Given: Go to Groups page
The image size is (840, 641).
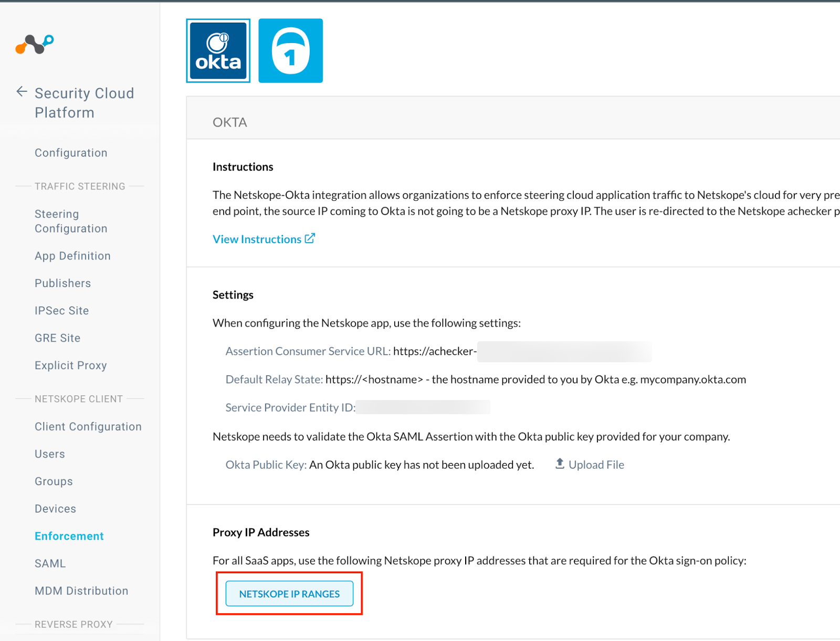Looking at the screenshot, I should (54, 481).
